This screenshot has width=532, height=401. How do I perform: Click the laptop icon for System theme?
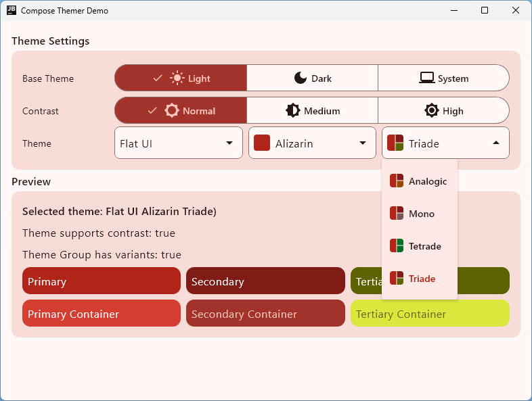coord(427,78)
